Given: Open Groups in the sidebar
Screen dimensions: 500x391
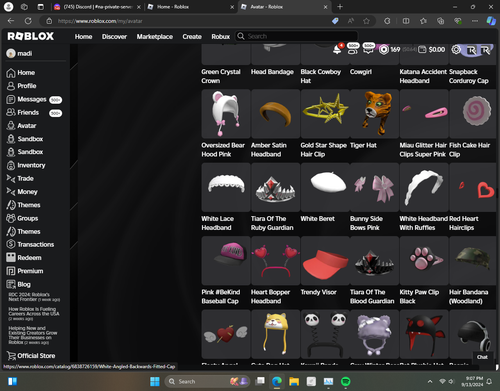Looking at the screenshot, I should click(22, 218).
